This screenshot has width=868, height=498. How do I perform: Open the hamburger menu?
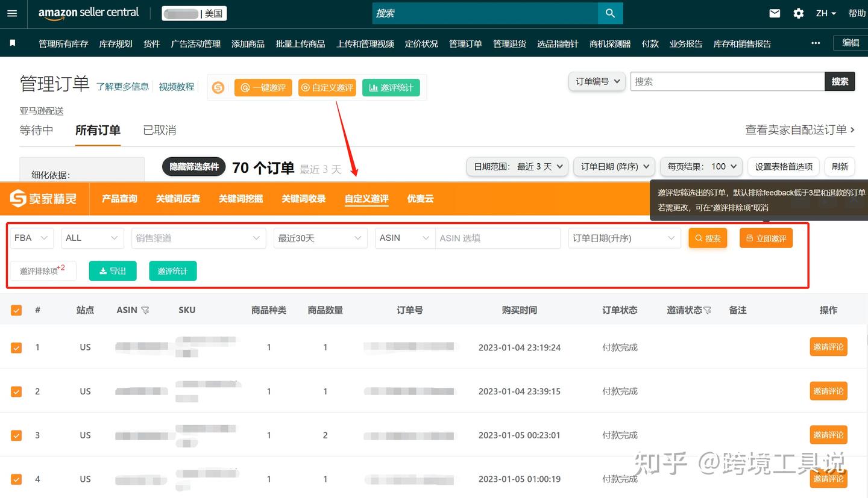(12, 13)
